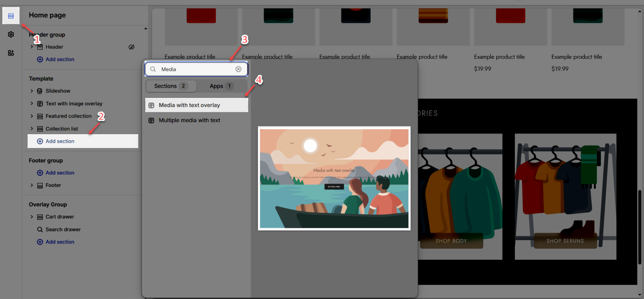Expand the Featured collection section

[32, 116]
